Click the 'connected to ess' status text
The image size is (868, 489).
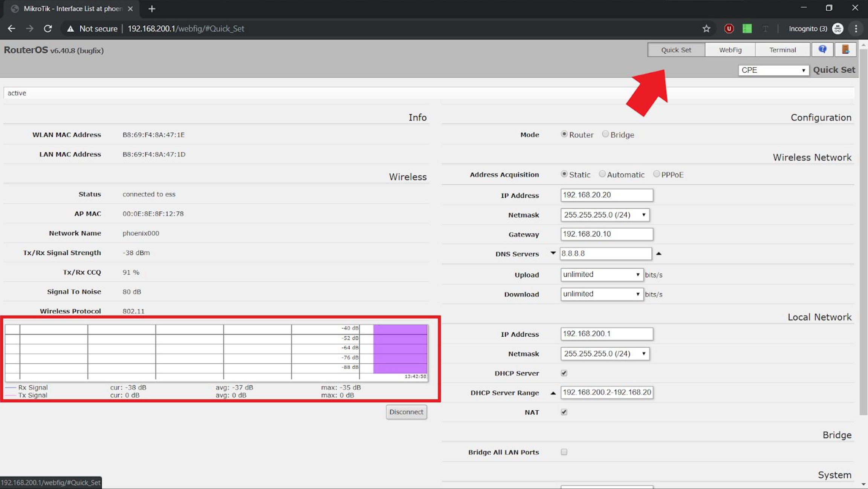click(x=149, y=194)
